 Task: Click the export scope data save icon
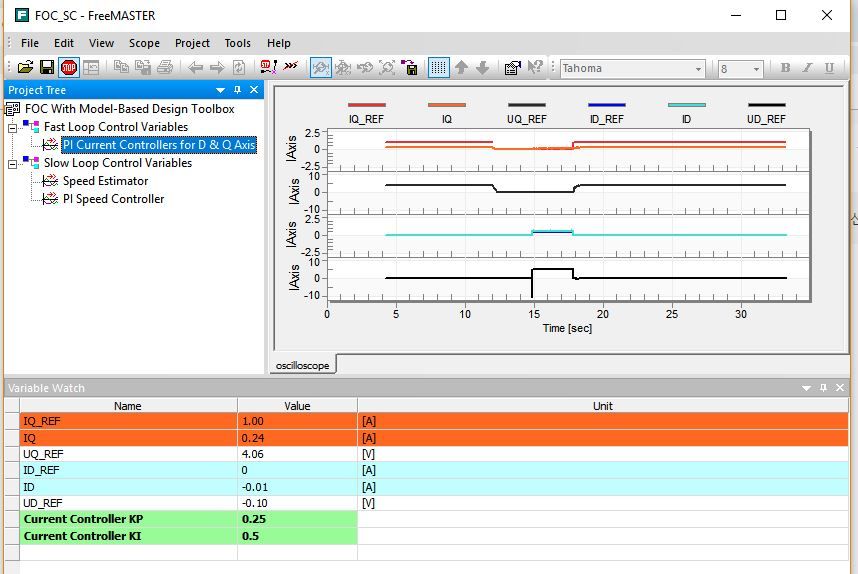409,68
